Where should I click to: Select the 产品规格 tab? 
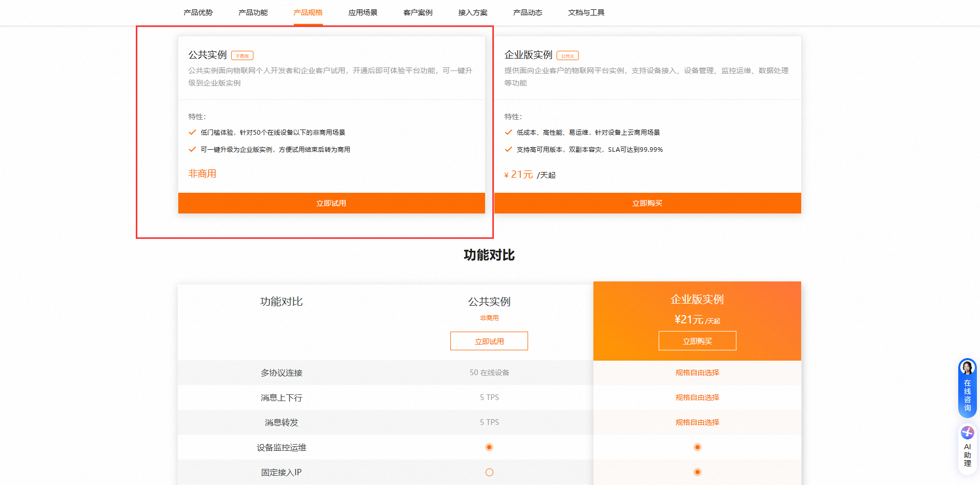[308, 12]
